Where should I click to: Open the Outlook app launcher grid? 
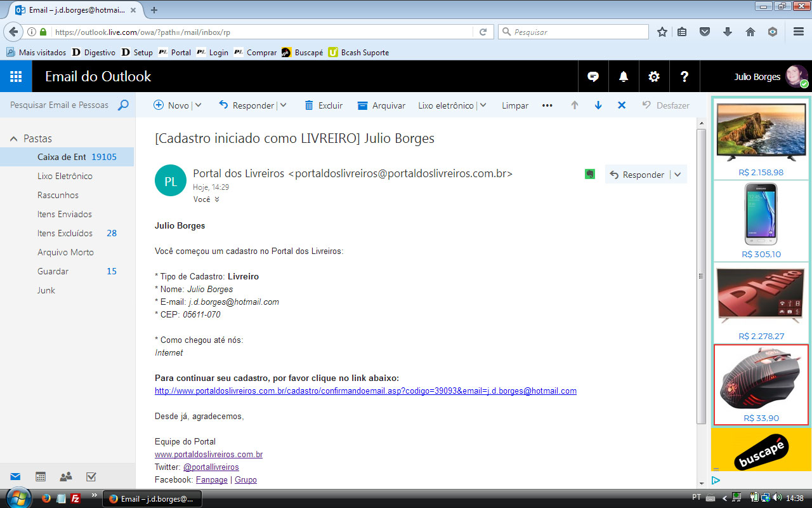pos(16,77)
